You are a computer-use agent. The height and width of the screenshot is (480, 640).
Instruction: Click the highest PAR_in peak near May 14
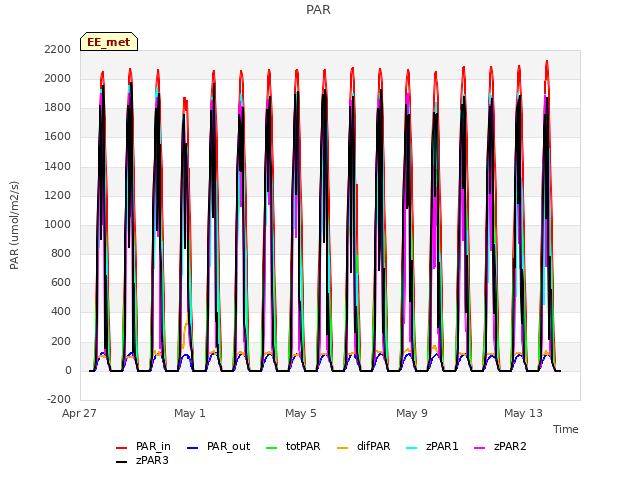point(547,62)
